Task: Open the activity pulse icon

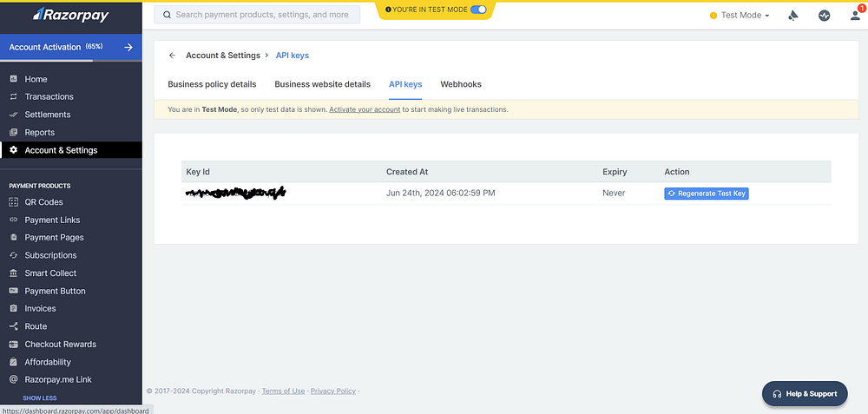Action: coord(825,16)
